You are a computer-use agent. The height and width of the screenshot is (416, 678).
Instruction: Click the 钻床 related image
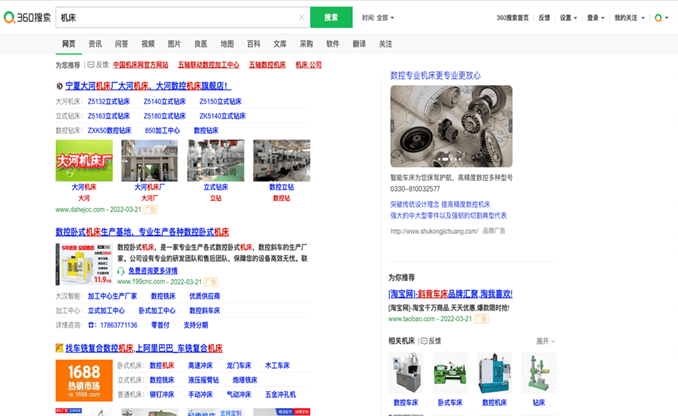pyautogui.click(x=538, y=373)
